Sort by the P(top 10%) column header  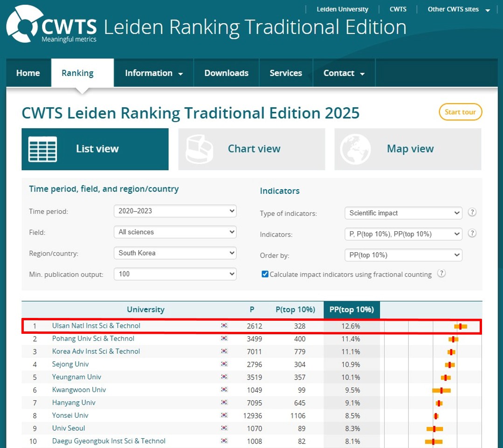click(294, 309)
